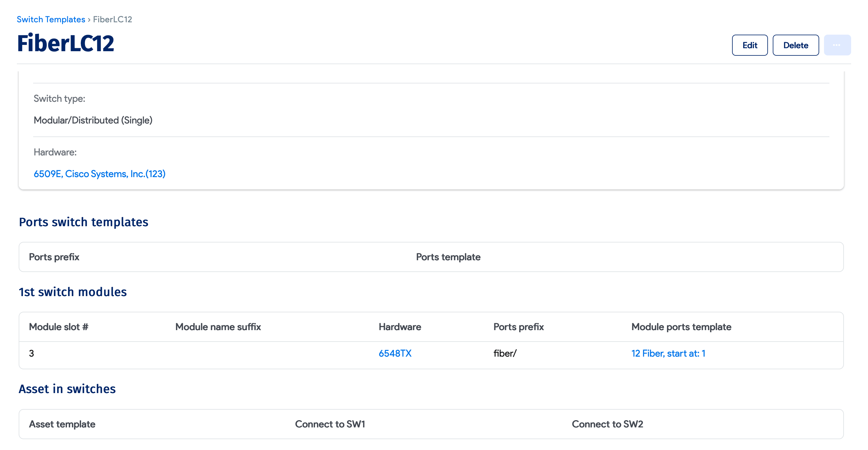Click the Hardware column header in modules table
Screen dimensions: 868x450
pyautogui.click(x=400, y=327)
